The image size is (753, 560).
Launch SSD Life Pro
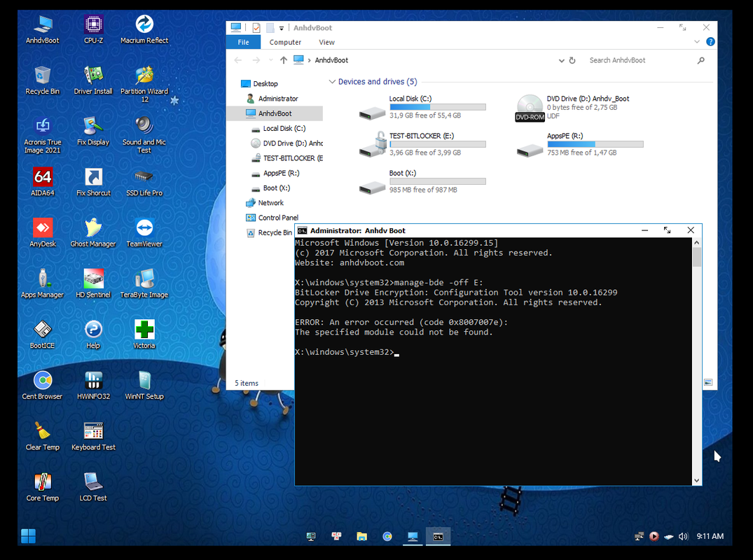[x=144, y=182]
